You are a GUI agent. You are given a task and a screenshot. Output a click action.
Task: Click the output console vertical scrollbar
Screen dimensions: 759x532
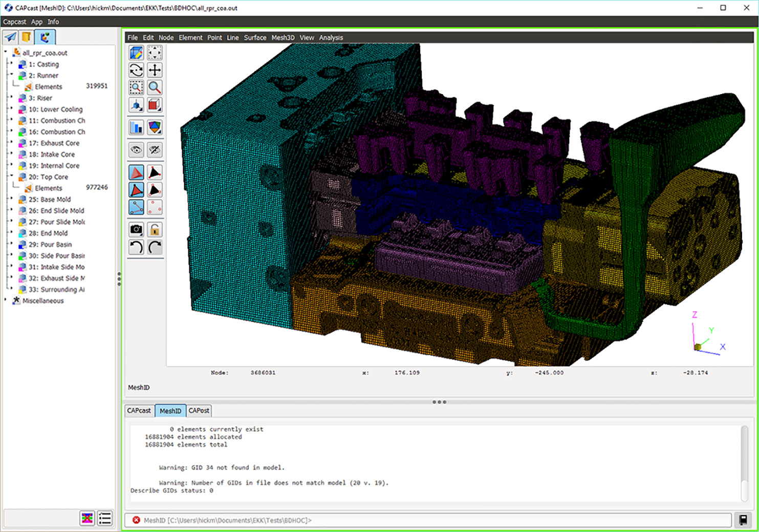tap(745, 463)
